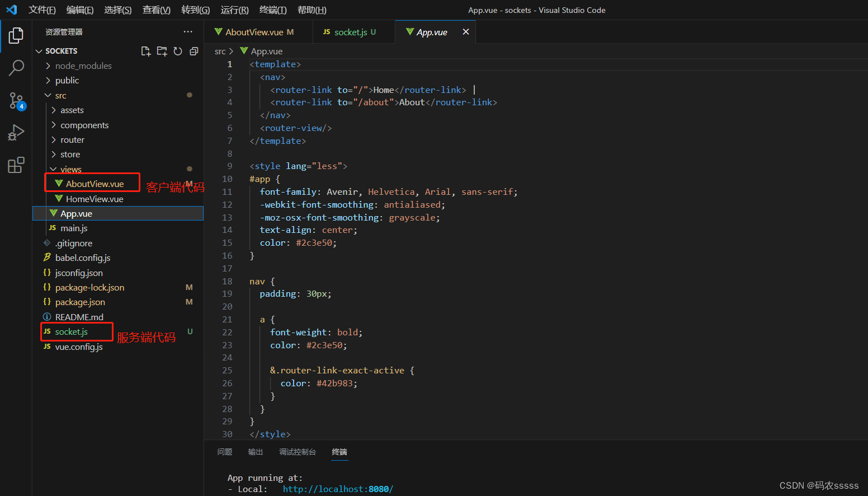Collapse the views folder
868x496 pixels.
pos(118,170)
